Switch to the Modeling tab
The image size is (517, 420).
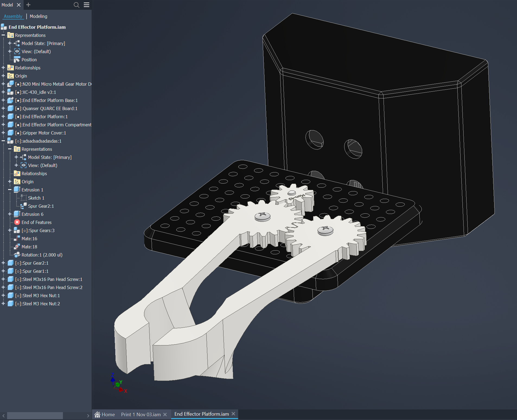coord(38,16)
